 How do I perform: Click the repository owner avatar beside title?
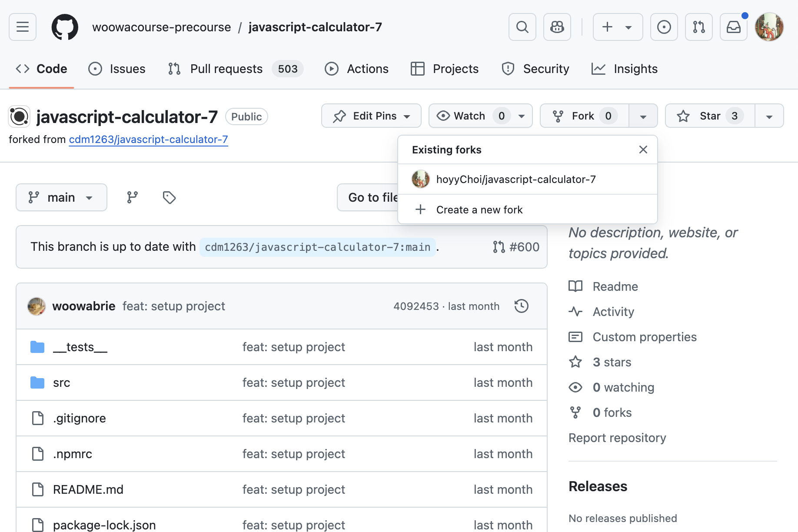pos(19,116)
